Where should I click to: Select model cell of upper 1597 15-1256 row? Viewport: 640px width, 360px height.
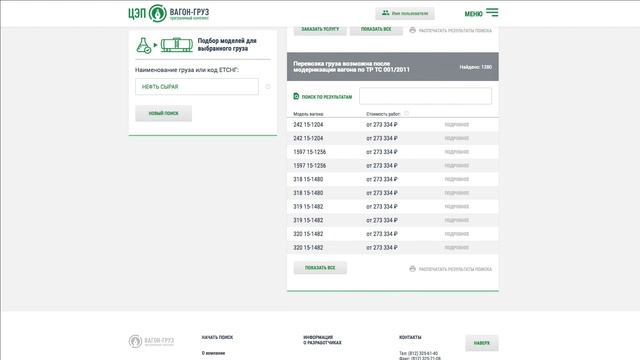[309, 152]
